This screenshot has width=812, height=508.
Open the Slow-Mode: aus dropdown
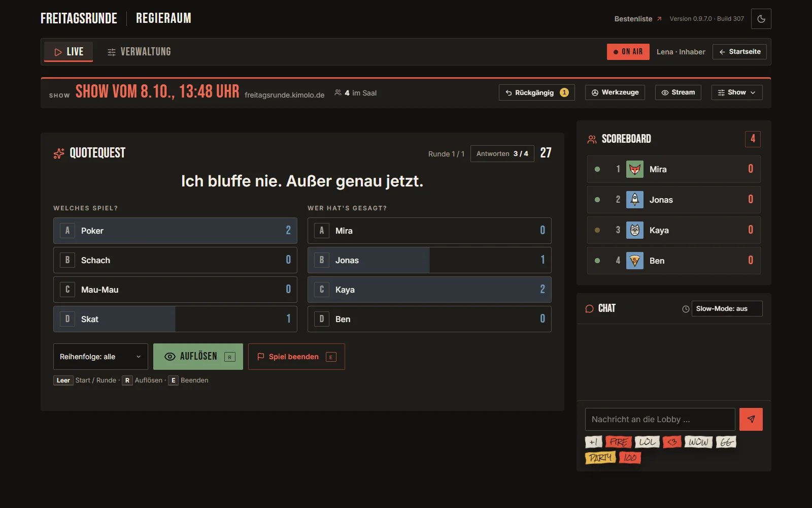pyautogui.click(x=727, y=308)
